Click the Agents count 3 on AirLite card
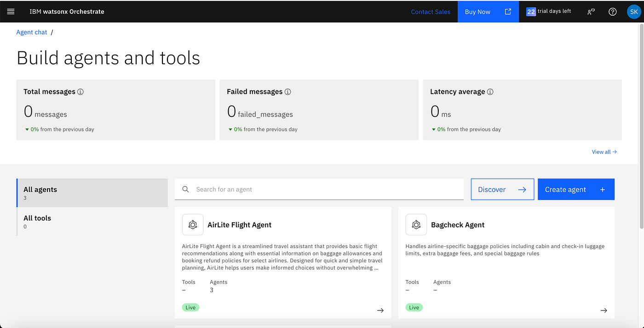The height and width of the screenshot is (328, 644). coord(212,290)
